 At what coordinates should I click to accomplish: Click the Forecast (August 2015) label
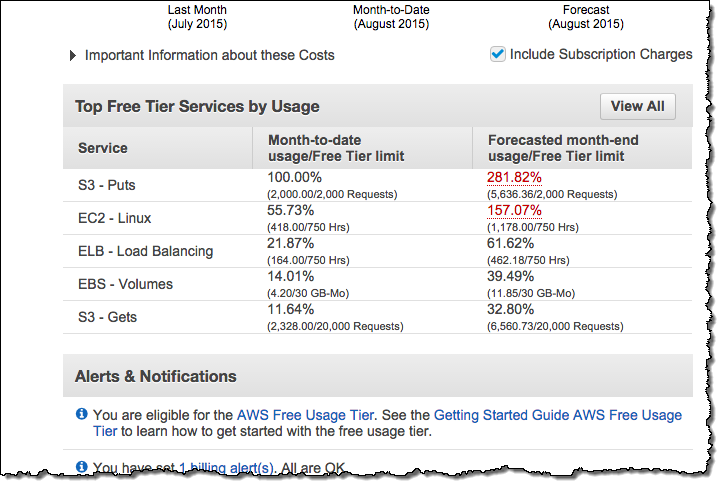[586, 17]
